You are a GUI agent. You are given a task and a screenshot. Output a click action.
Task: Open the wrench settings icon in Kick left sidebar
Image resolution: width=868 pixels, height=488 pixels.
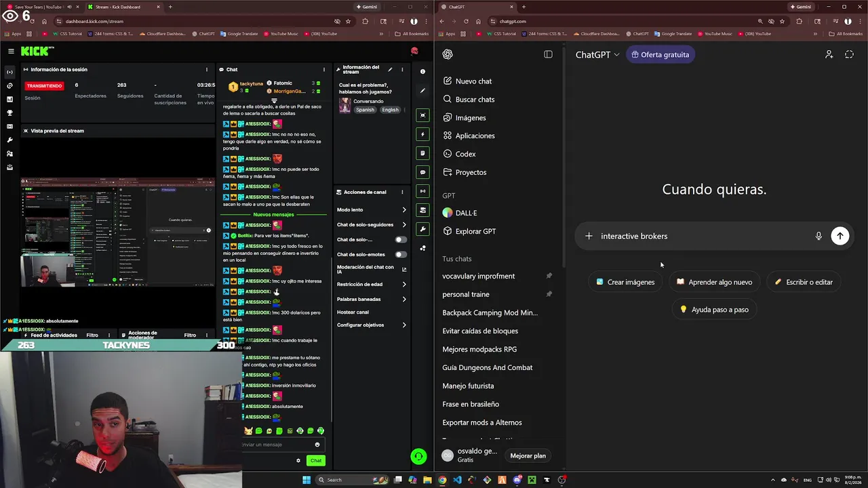9,140
